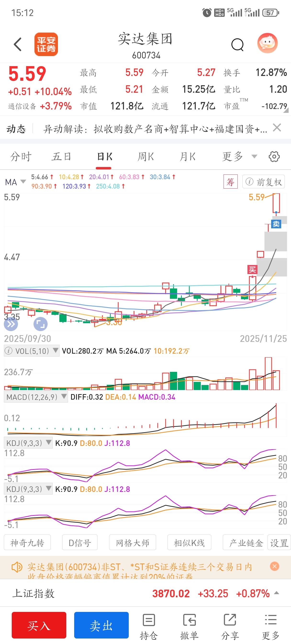Switch to 五日 tab
The width and height of the screenshot is (291, 644).
pyautogui.click(x=62, y=157)
